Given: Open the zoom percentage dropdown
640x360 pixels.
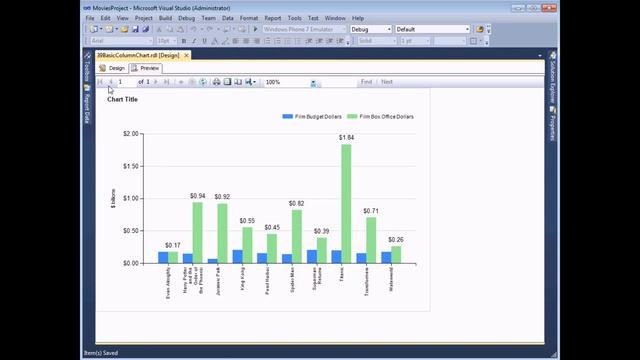Looking at the screenshot, I should (313, 82).
